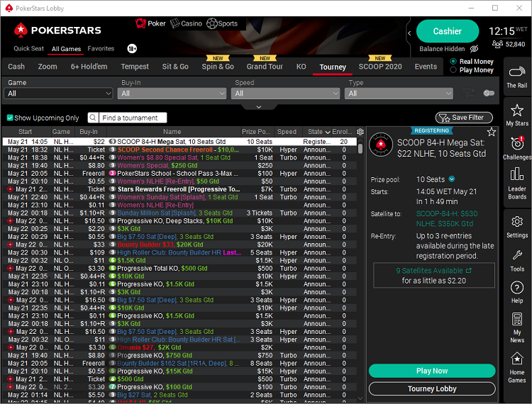
Task: Switch to the Sit & Go tab
Action: 175,67
